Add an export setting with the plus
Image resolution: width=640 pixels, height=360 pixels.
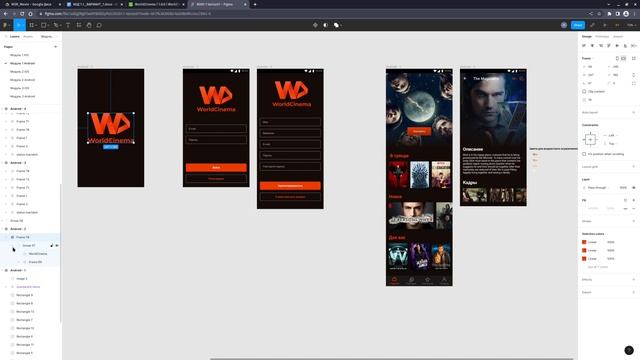coord(633,292)
